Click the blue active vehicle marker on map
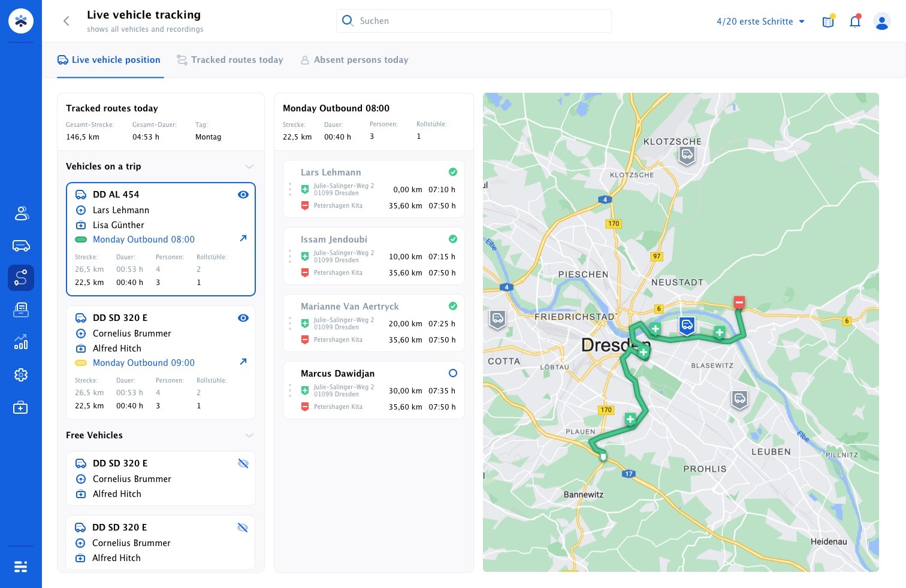This screenshot has height=588, width=906. pyautogui.click(x=687, y=326)
